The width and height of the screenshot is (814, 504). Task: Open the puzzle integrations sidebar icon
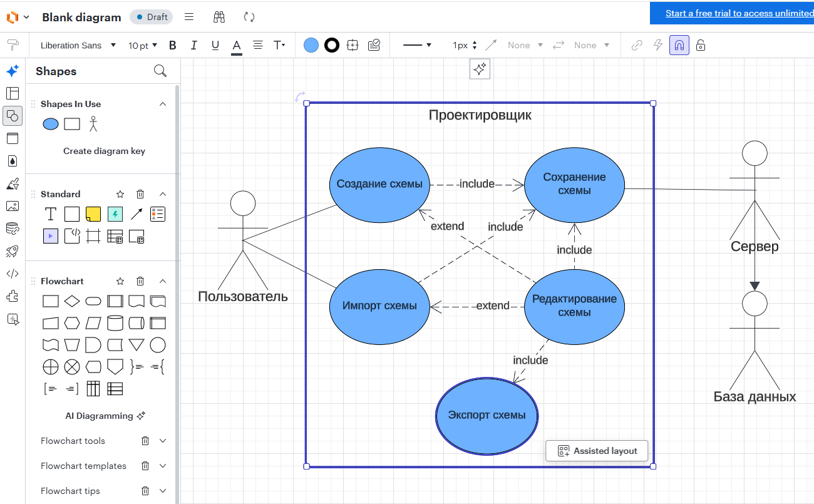point(13,296)
